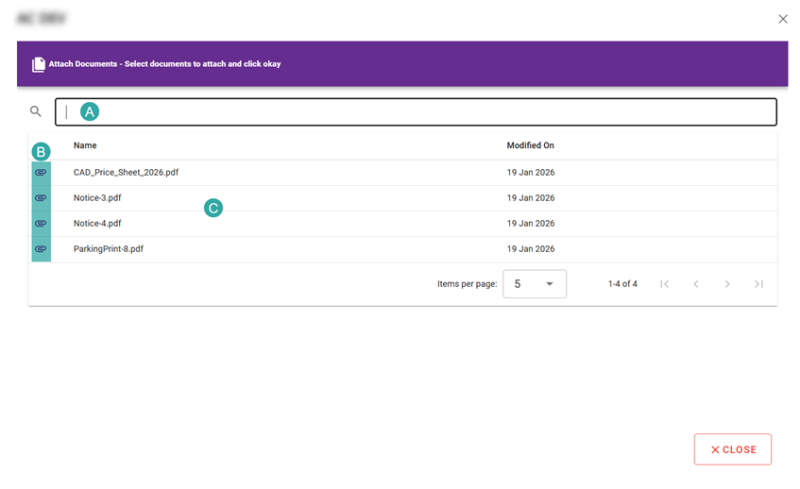
Task: Select the ParkingPrint-8.pdf file name
Action: 108,249
